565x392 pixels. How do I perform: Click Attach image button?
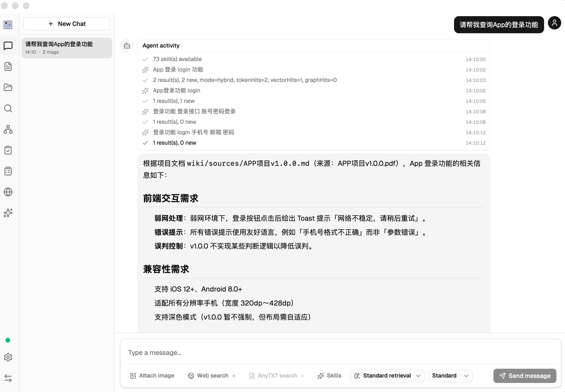[152, 376]
